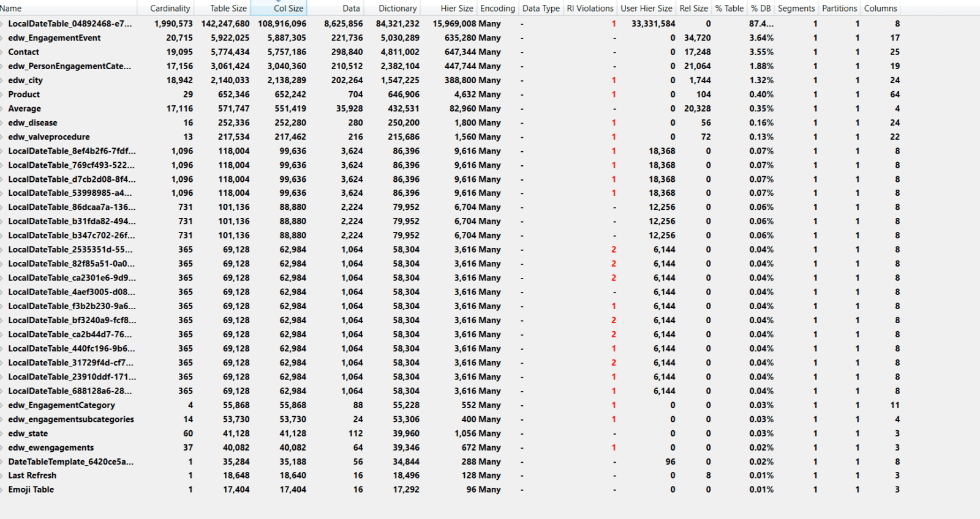980x519 pixels.
Task: Click the user hier size value 33,331,584
Action: click(x=653, y=24)
